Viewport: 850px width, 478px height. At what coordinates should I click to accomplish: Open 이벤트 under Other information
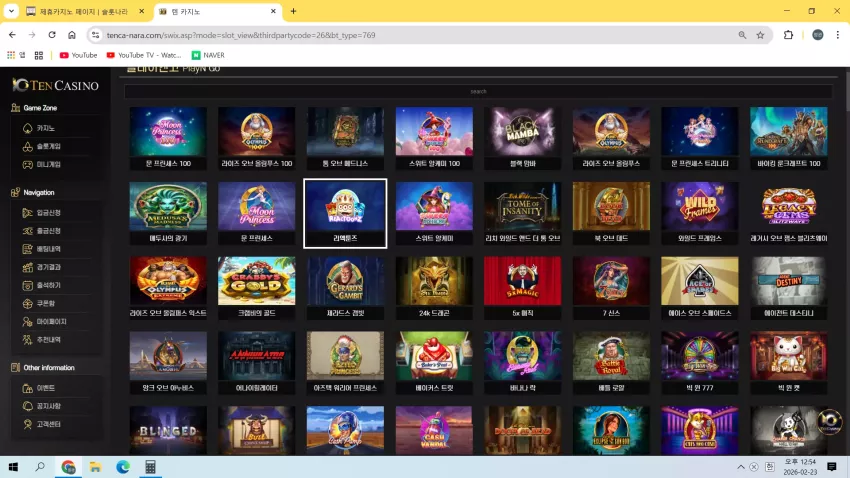(46, 389)
